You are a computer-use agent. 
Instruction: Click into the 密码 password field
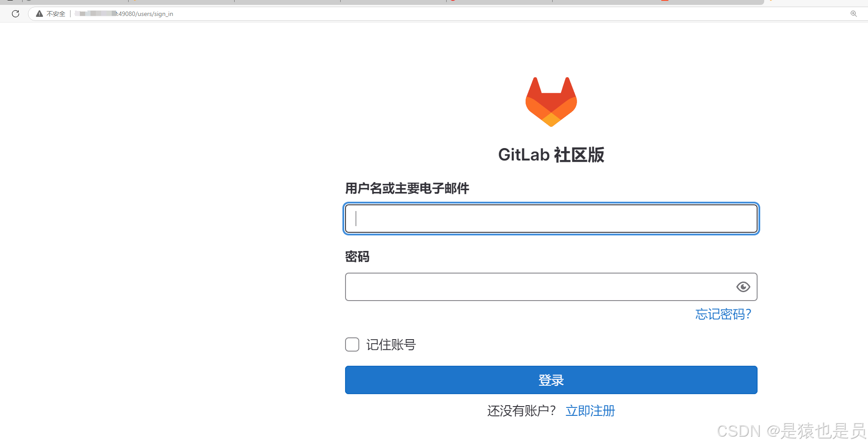click(551, 287)
